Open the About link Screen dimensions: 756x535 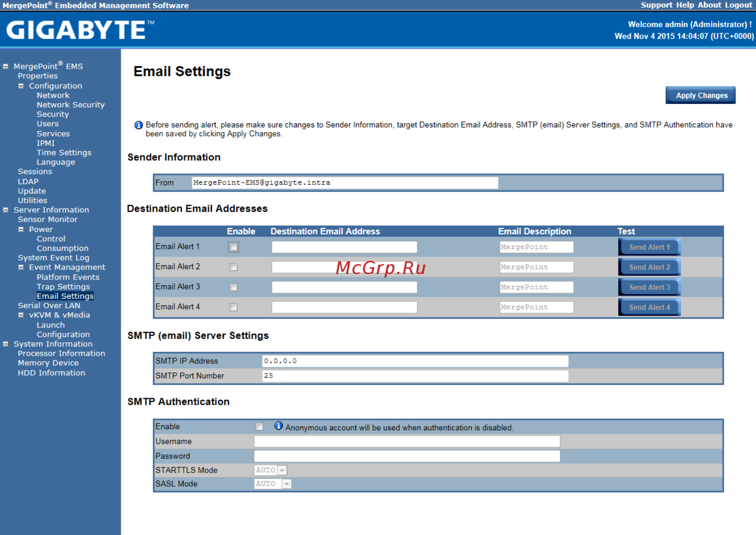pyautogui.click(x=710, y=5)
